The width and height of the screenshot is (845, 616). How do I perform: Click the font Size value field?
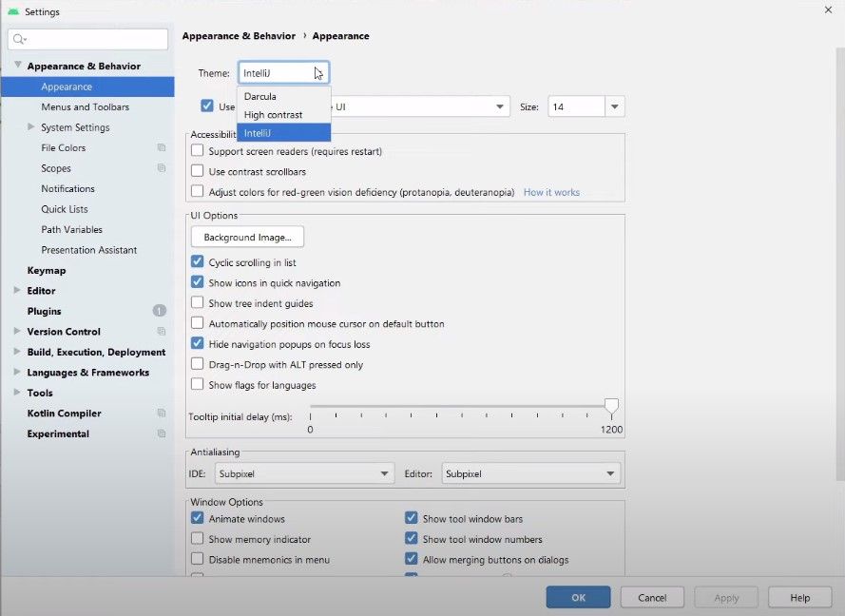(577, 106)
